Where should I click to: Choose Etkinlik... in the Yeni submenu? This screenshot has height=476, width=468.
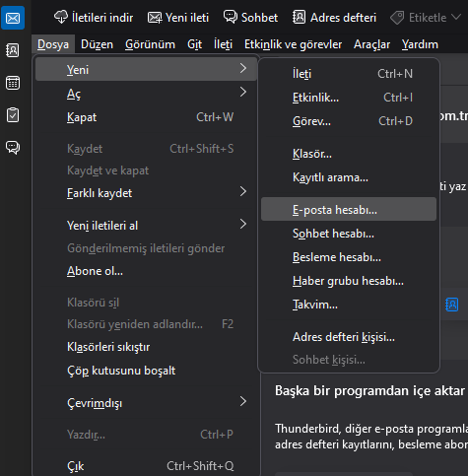point(349,98)
